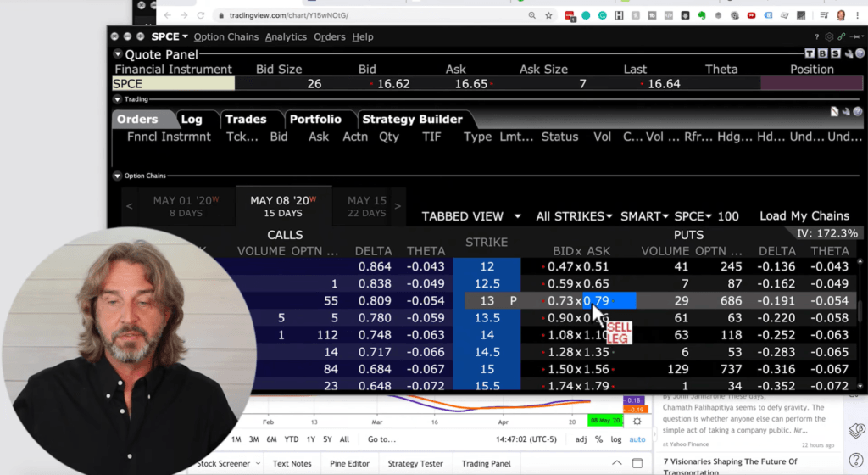The height and width of the screenshot is (475, 868).
Task: Go to next expirations with right arrow
Action: click(398, 206)
